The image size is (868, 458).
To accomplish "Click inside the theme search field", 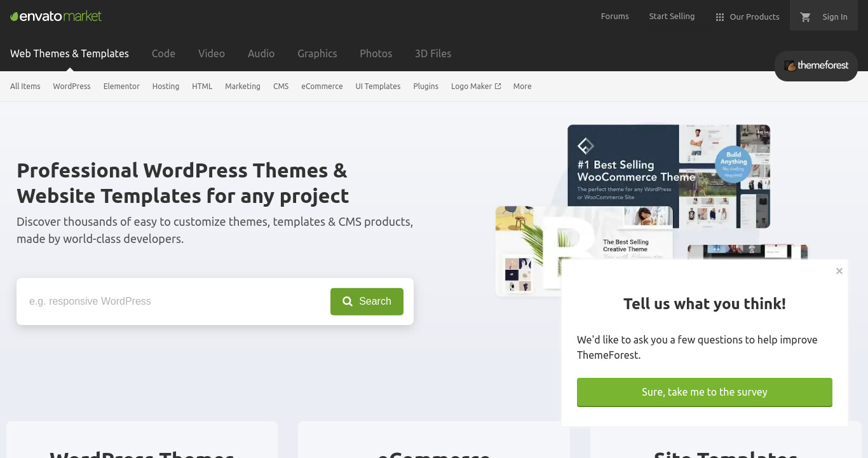I will (175, 302).
